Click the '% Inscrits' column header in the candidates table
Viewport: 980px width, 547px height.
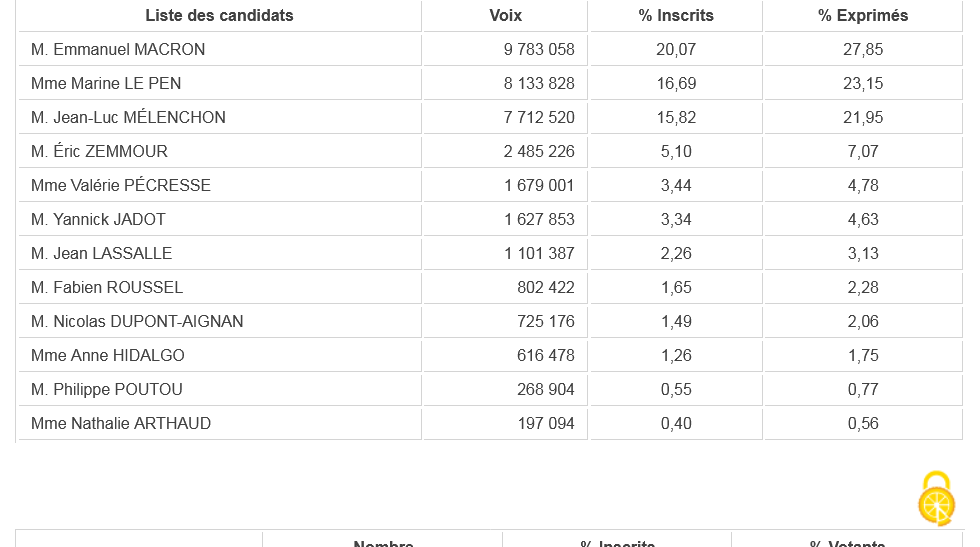click(x=676, y=16)
